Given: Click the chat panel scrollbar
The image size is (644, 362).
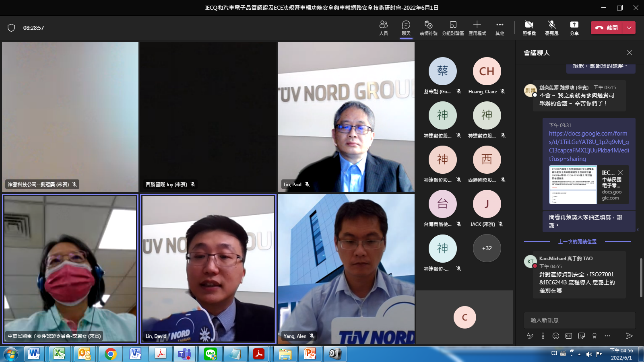Looking at the screenshot, I should (x=641, y=278).
